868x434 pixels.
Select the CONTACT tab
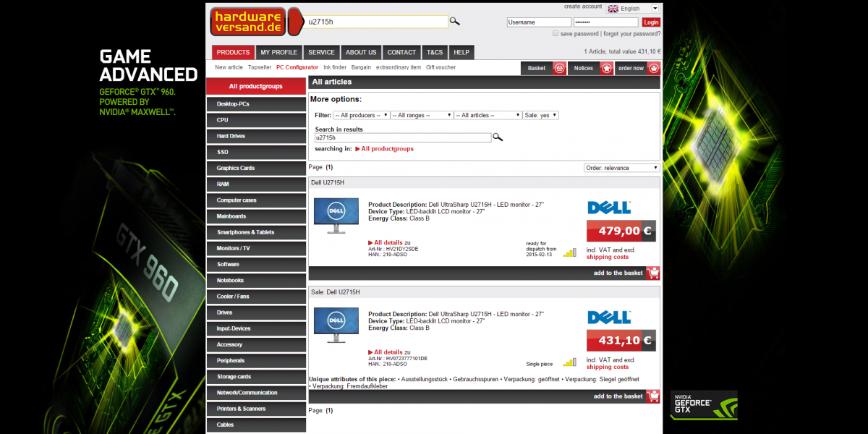coord(401,52)
